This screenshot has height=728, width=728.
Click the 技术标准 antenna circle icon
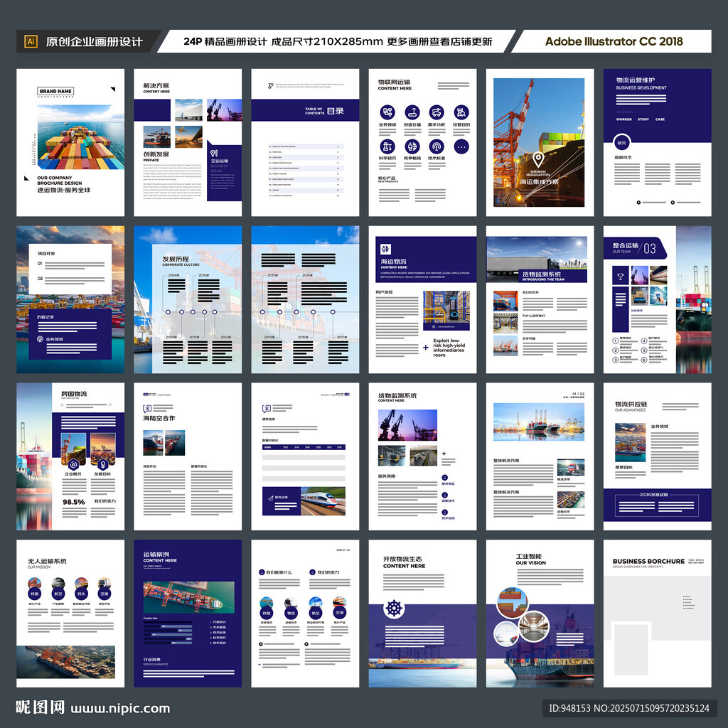click(x=437, y=146)
